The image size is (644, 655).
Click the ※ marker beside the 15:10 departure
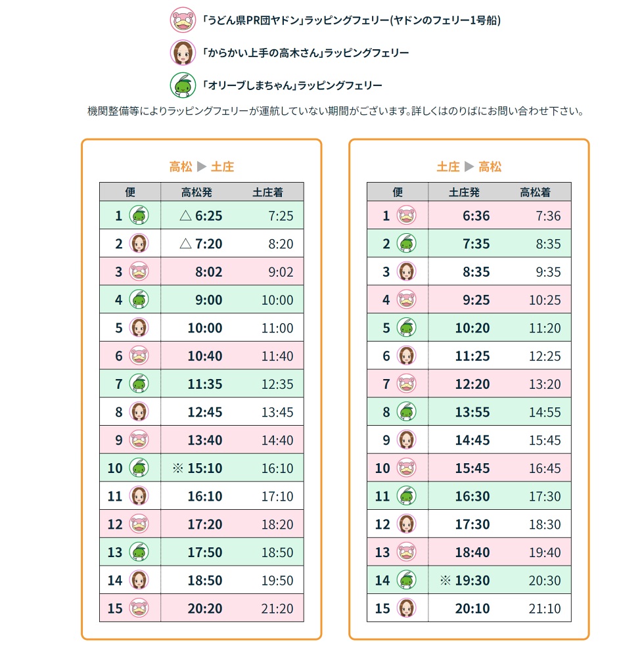177,468
